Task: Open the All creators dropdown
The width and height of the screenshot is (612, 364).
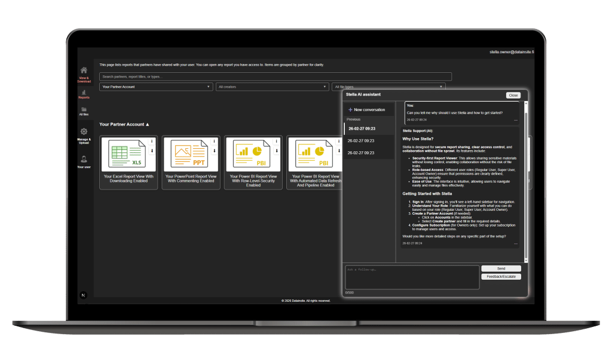Action: click(273, 87)
